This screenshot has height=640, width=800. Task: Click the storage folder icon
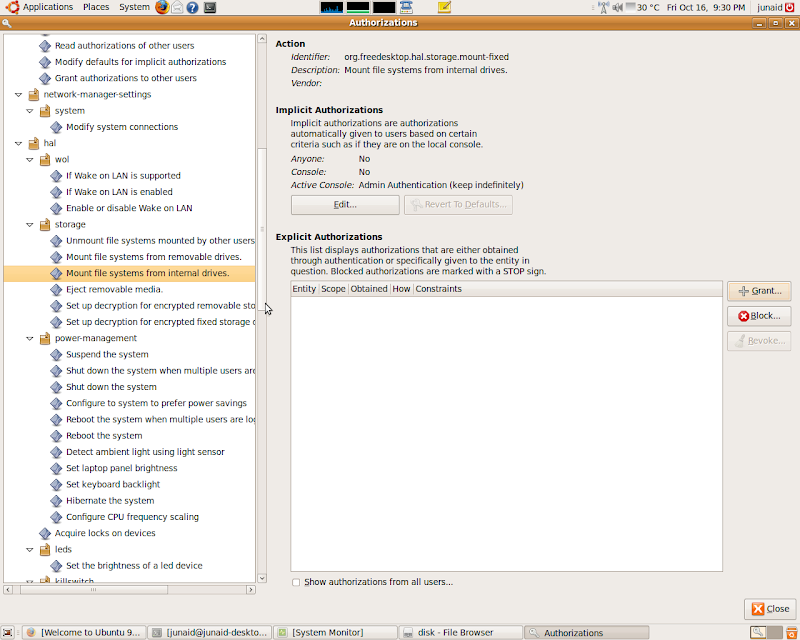pos(45,225)
